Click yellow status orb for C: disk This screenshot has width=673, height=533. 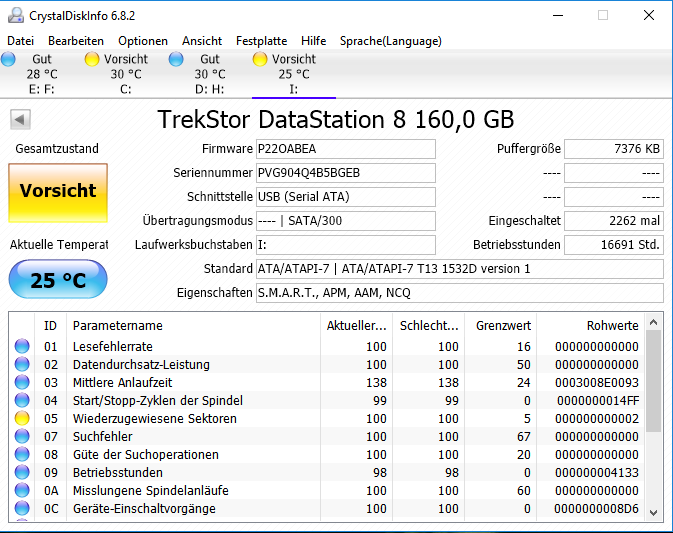[92, 59]
